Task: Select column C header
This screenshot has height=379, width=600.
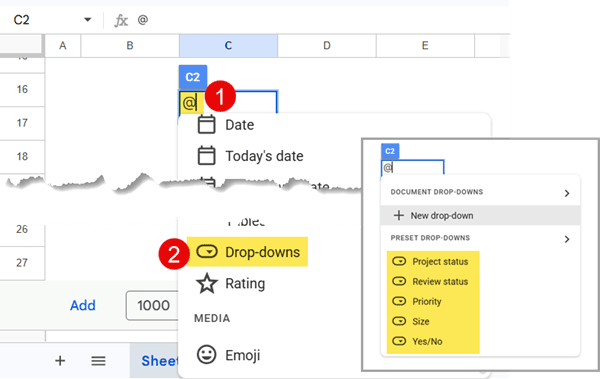Action: pyautogui.click(x=228, y=46)
